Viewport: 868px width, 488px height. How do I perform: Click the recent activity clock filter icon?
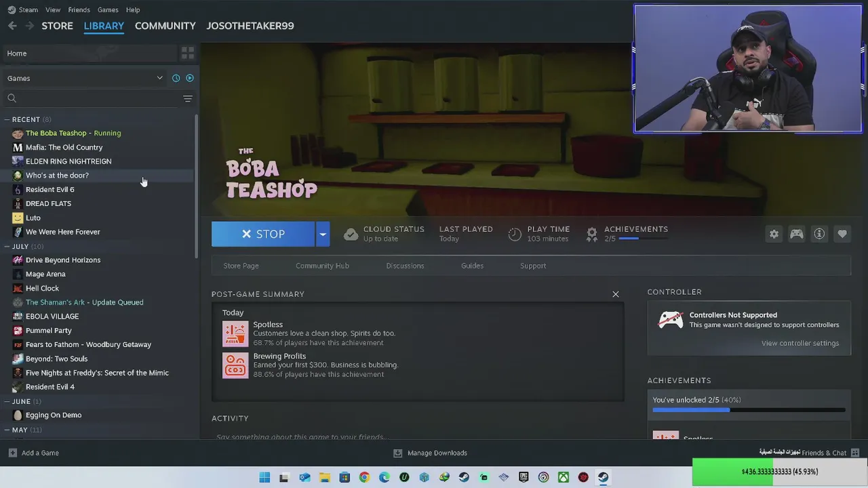[x=176, y=78]
